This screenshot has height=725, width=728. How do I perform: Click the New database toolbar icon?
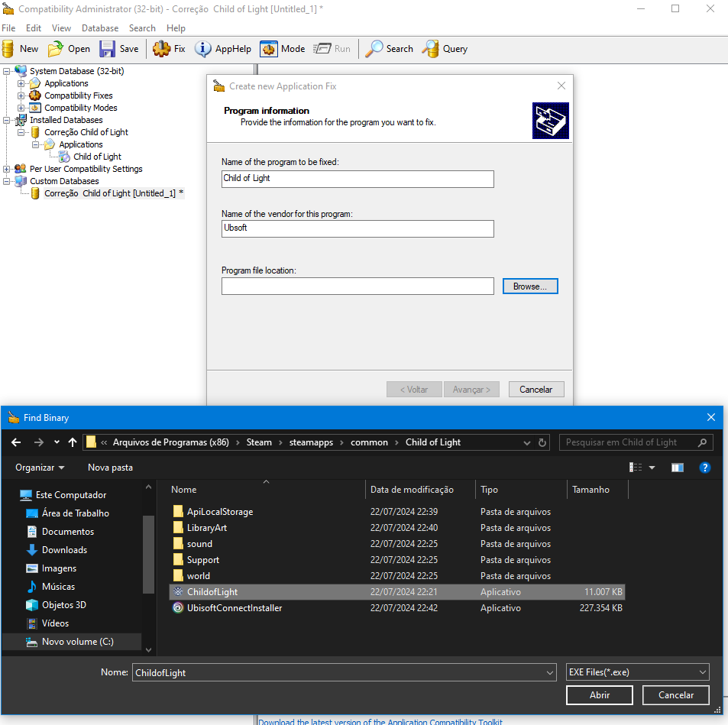pos(8,49)
